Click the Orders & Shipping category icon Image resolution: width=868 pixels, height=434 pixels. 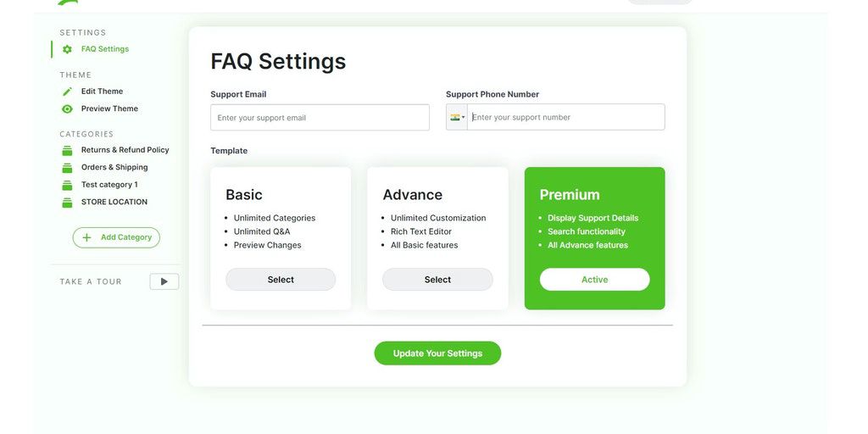[x=67, y=168]
